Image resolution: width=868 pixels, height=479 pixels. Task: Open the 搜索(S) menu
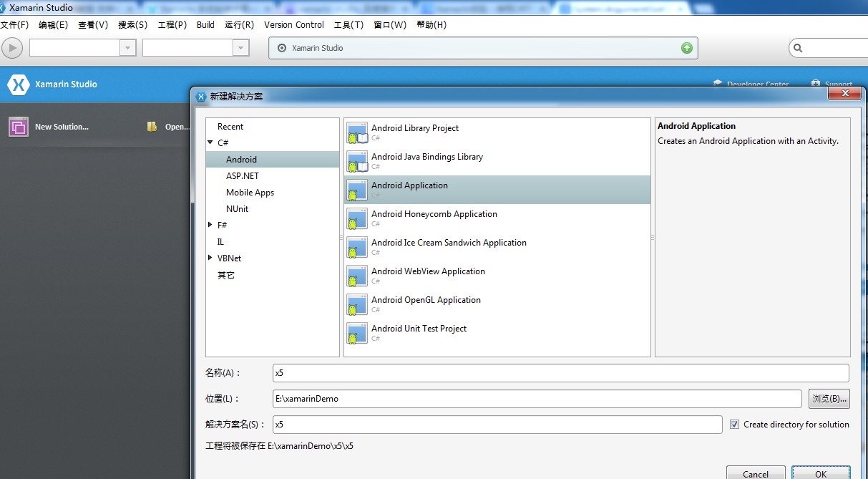132,24
